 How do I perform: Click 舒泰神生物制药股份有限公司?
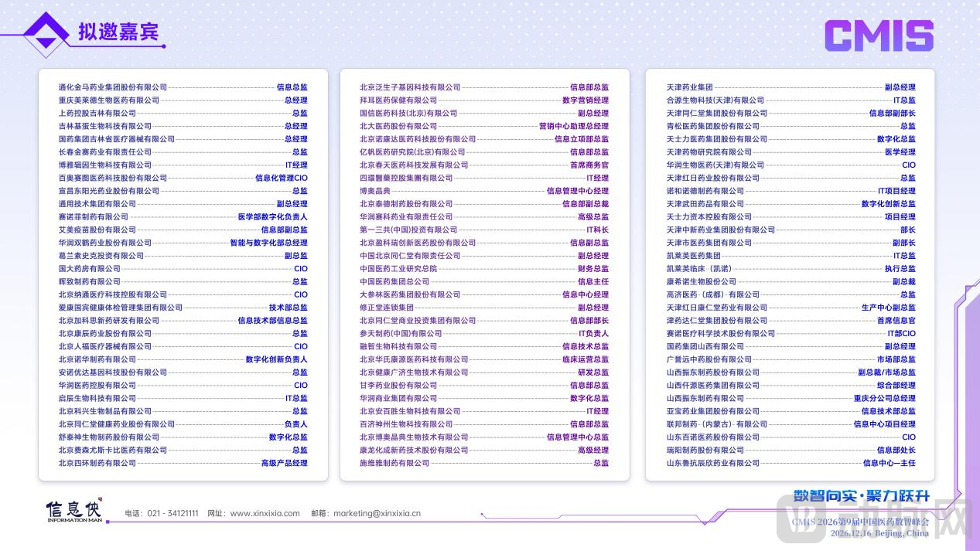[x=108, y=437]
